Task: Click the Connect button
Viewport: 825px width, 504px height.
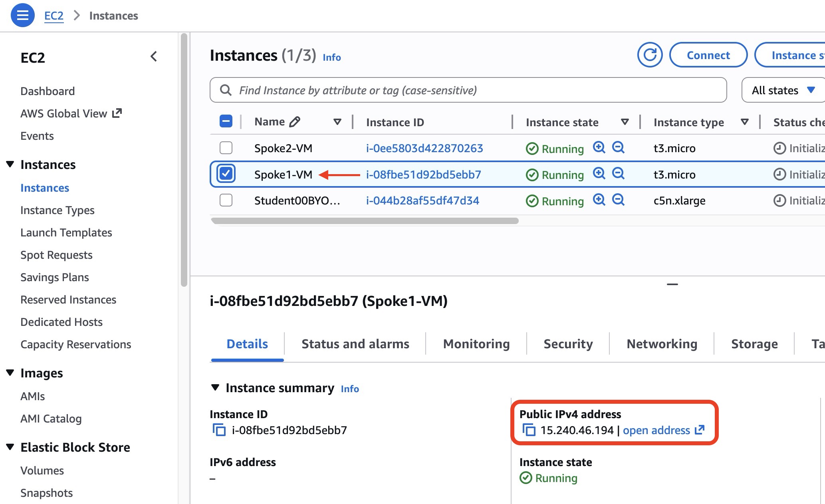Action: [x=708, y=55]
